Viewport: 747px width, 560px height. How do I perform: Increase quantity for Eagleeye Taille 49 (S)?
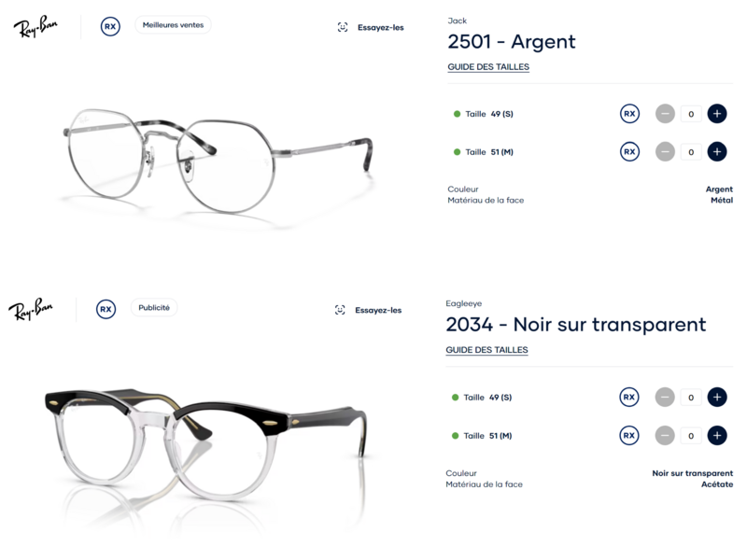pyautogui.click(x=717, y=398)
